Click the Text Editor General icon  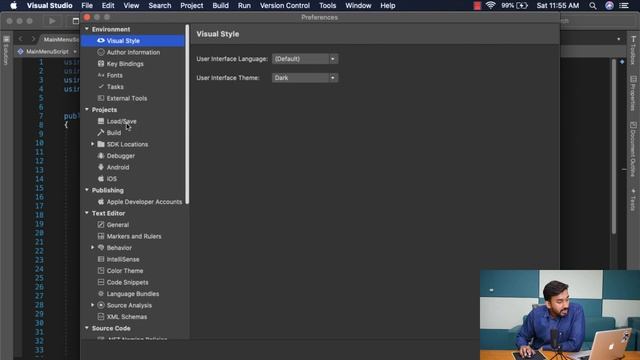coord(101,224)
